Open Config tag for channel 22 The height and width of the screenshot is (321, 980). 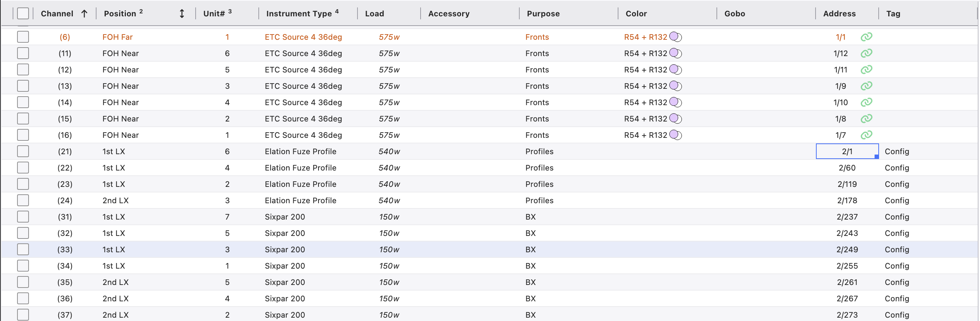pyautogui.click(x=896, y=168)
